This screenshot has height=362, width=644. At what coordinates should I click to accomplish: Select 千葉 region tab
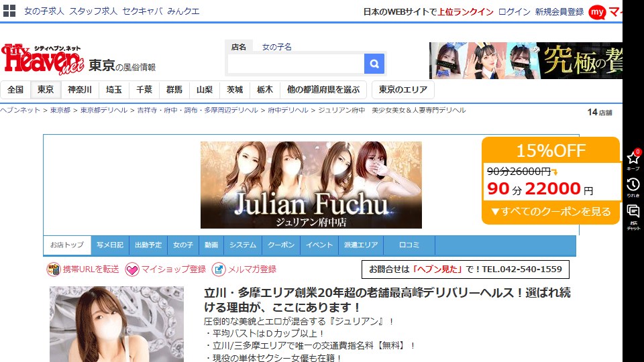(x=144, y=89)
